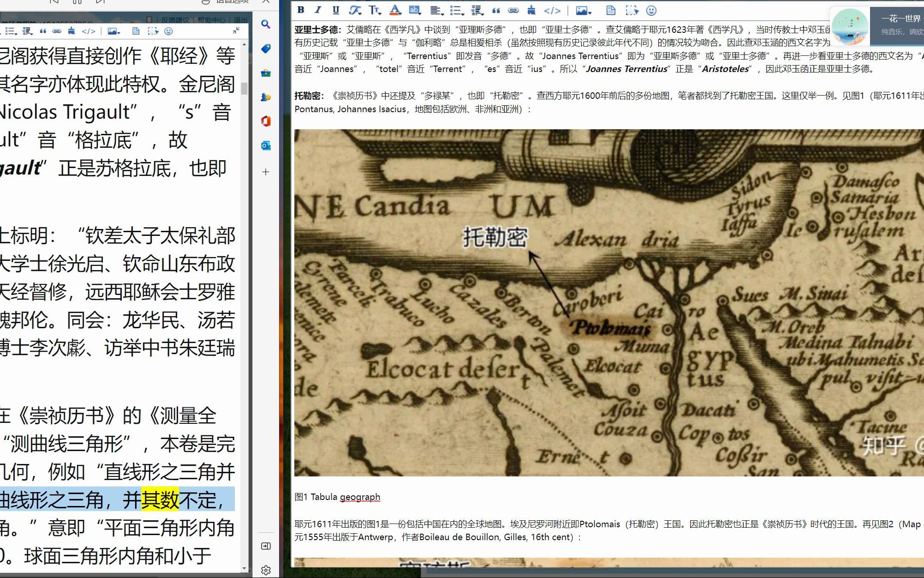Viewport: 924px width, 578px height.
Task: Open Games icon in Edge sidebar
Action: tap(266, 97)
